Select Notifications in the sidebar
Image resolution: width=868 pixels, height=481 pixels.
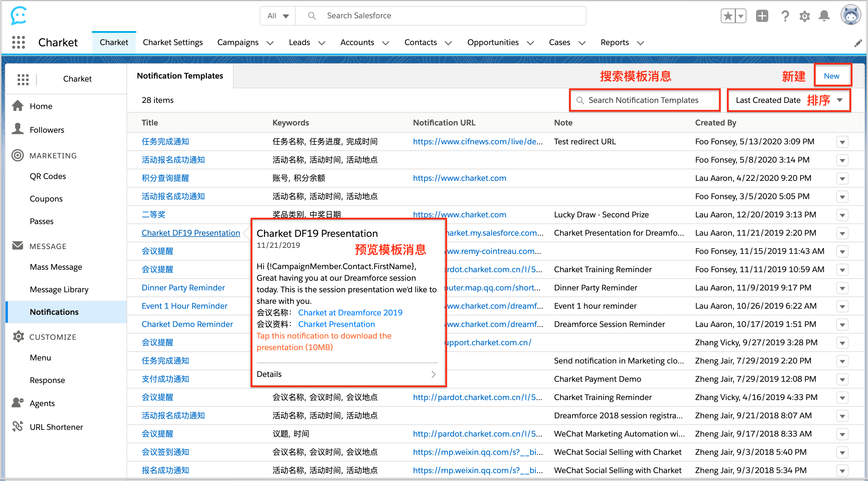66,312
